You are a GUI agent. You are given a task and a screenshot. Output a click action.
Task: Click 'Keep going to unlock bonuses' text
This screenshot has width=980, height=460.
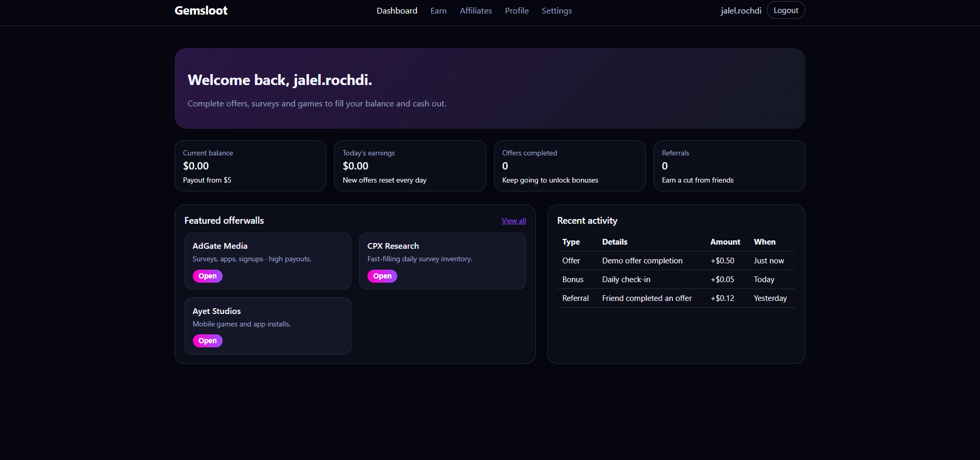(x=550, y=180)
